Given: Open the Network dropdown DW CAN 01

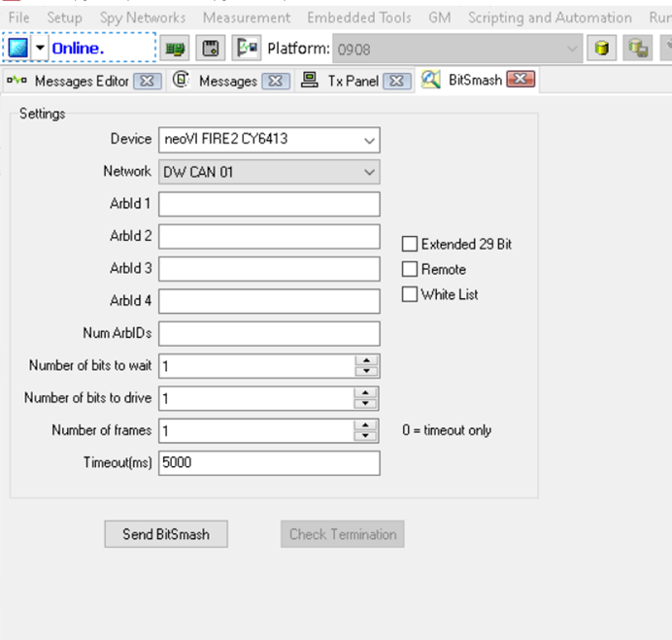Looking at the screenshot, I should click(x=269, y=172).
